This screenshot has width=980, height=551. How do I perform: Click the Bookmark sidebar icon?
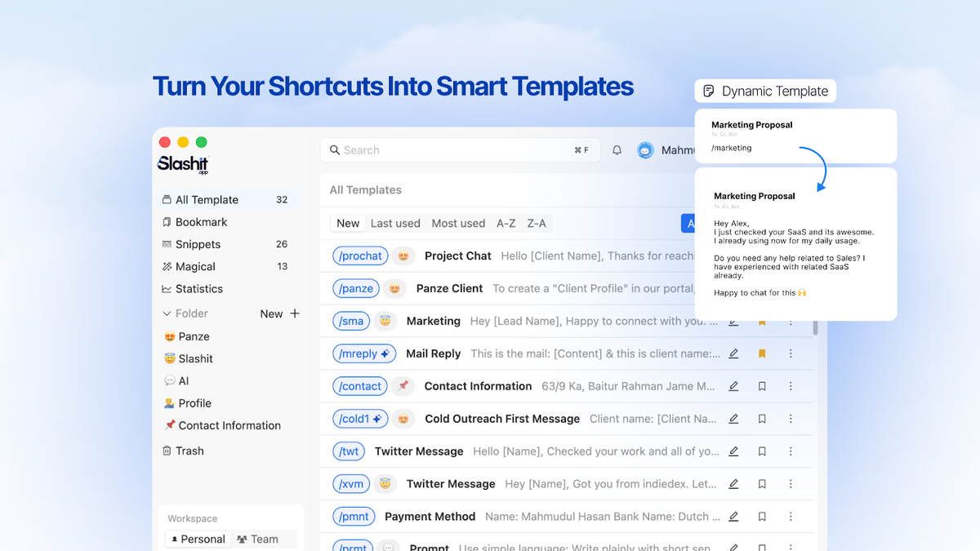coord(167,221)
